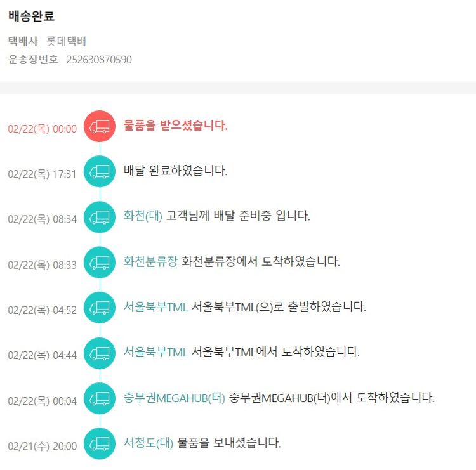
Task: Open the 화천분류장 location link
Action: (x=150, y=261)
